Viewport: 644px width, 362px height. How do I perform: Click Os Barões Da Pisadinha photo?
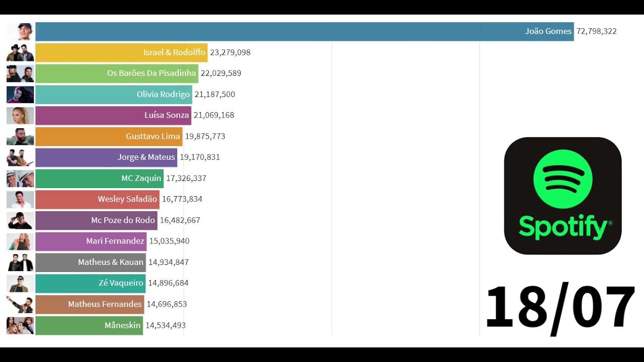pyautogui.click(x=20, y=73)
